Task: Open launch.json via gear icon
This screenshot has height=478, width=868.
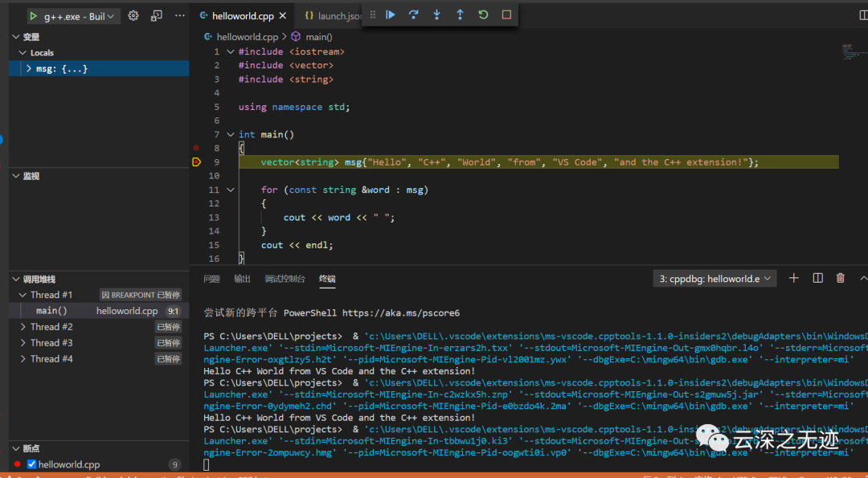Action: [x=133, y=16]
